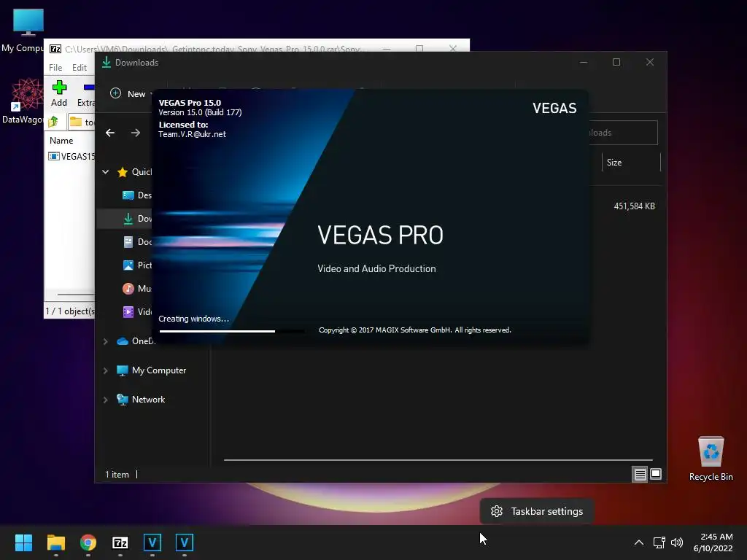Switch to 7-Zip on the taskbar
Screen dimensions: 747x560
coord(120,542)
